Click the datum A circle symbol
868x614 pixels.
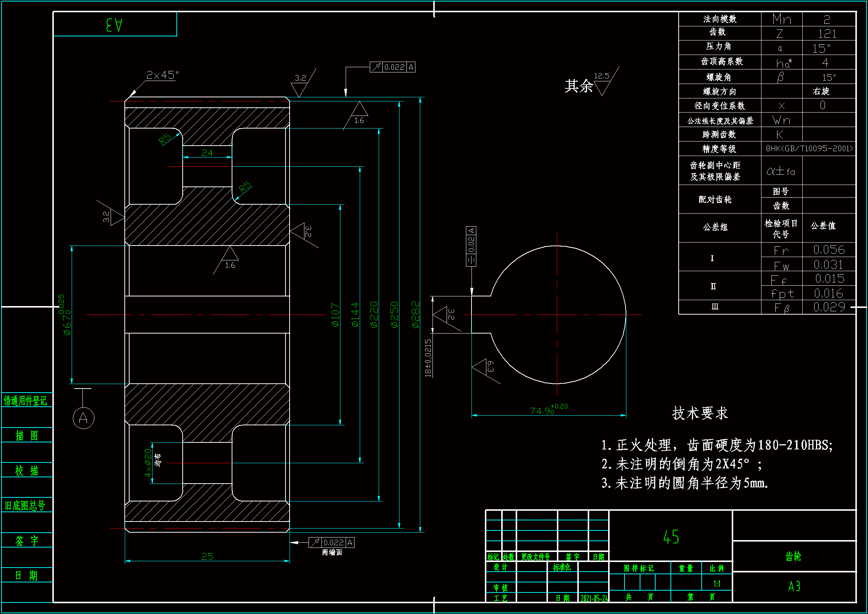point(83,418)
